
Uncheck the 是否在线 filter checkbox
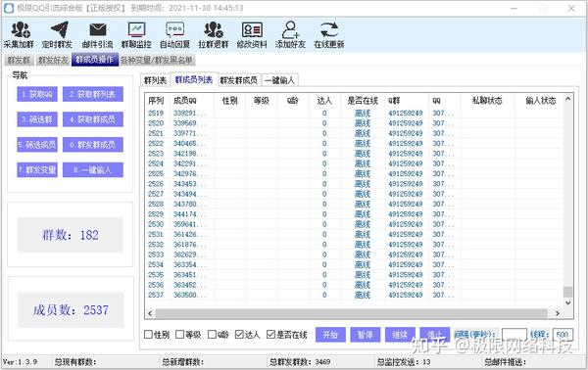[270, 334]
